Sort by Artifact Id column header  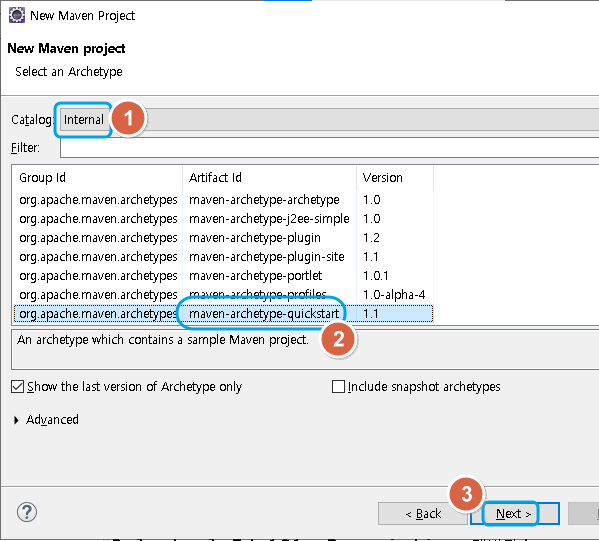269,177
